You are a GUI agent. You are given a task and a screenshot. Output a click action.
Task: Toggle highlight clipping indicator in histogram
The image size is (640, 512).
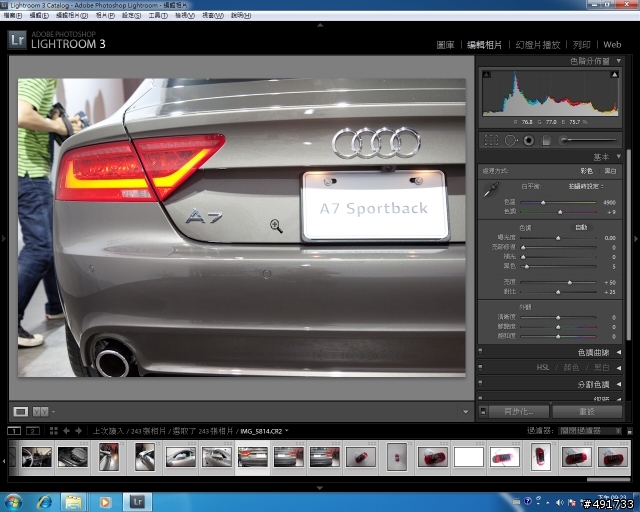pyautogui.click(x=614, y=74)
